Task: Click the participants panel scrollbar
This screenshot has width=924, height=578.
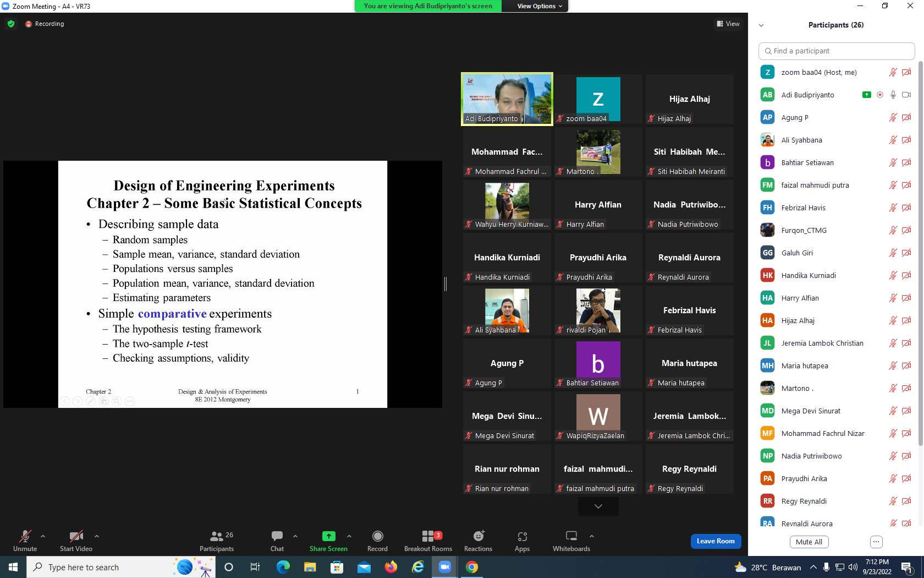Action: coord(921,253)
